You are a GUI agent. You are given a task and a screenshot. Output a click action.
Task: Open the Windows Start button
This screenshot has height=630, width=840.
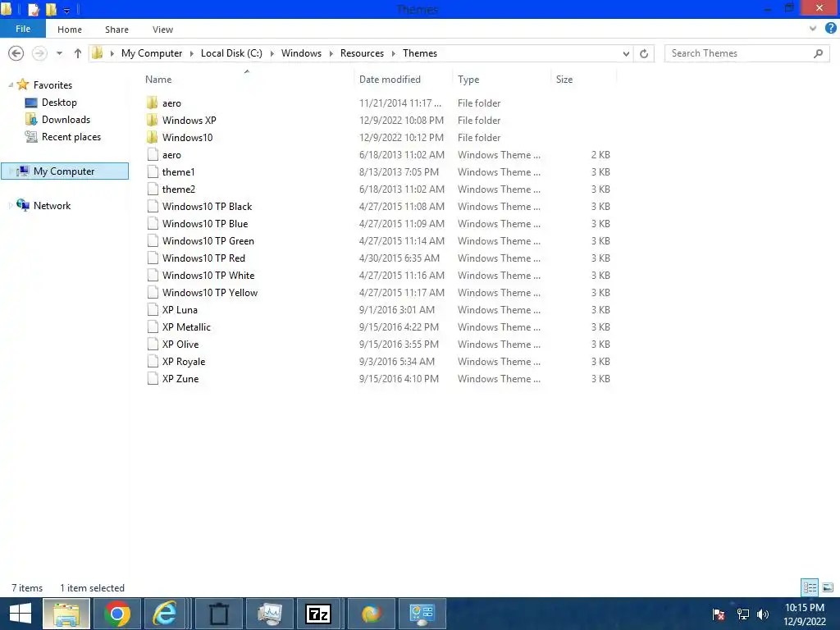tap(21, 614)
